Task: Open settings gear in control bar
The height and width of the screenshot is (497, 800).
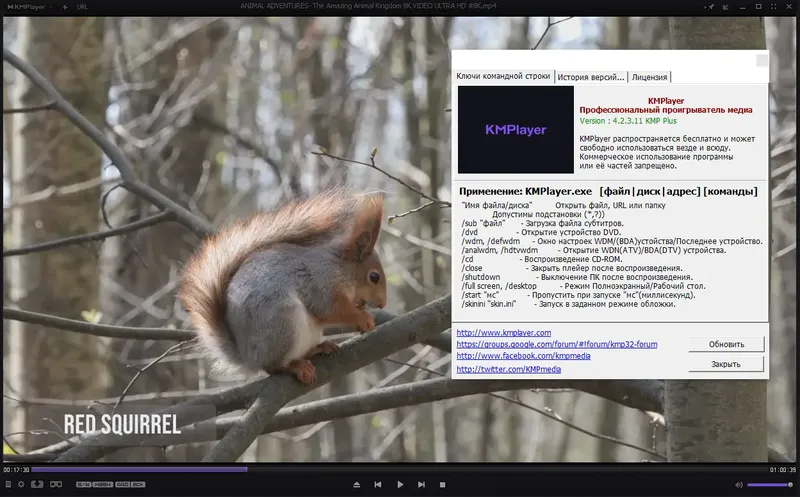Action: point(21,484)
